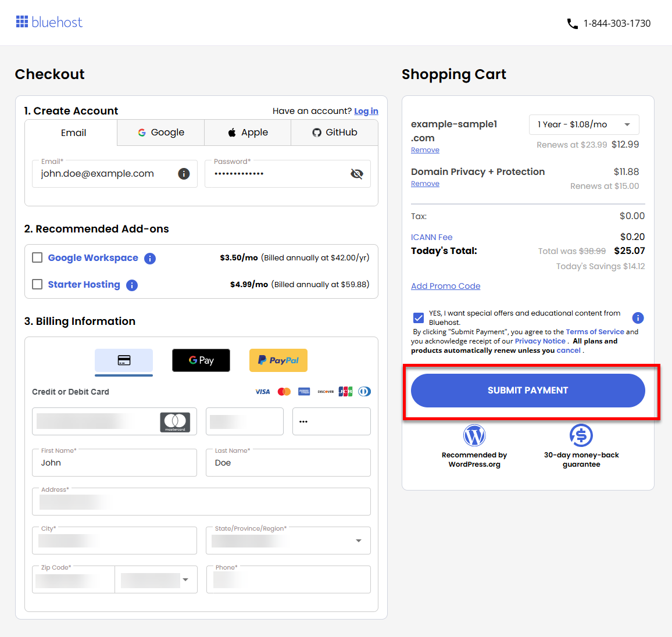Click the card CVV field

point(332,421)
